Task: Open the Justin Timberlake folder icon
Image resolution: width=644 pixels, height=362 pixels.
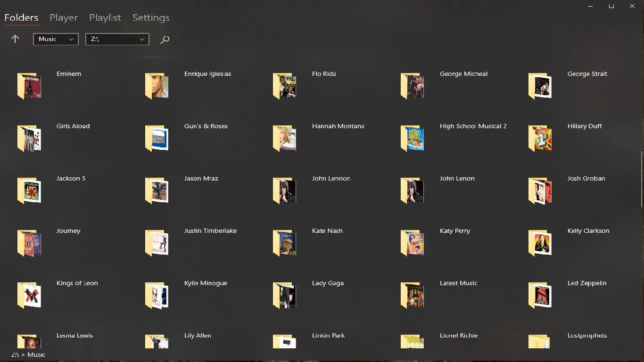Action: [157, 243]
